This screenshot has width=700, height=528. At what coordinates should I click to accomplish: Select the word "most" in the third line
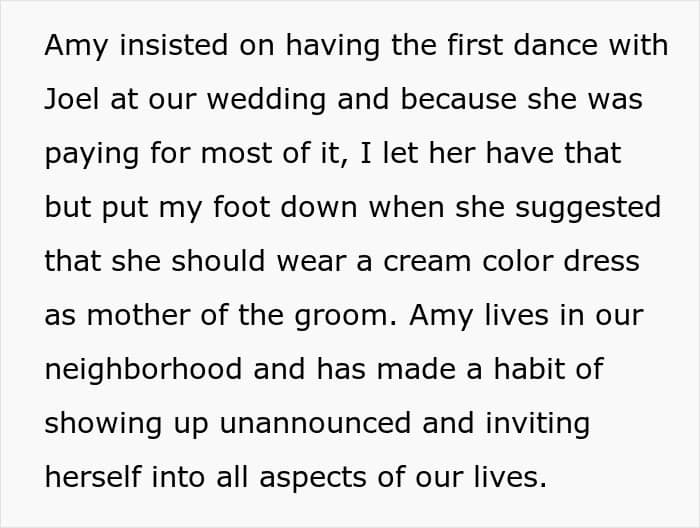point(235,154)
